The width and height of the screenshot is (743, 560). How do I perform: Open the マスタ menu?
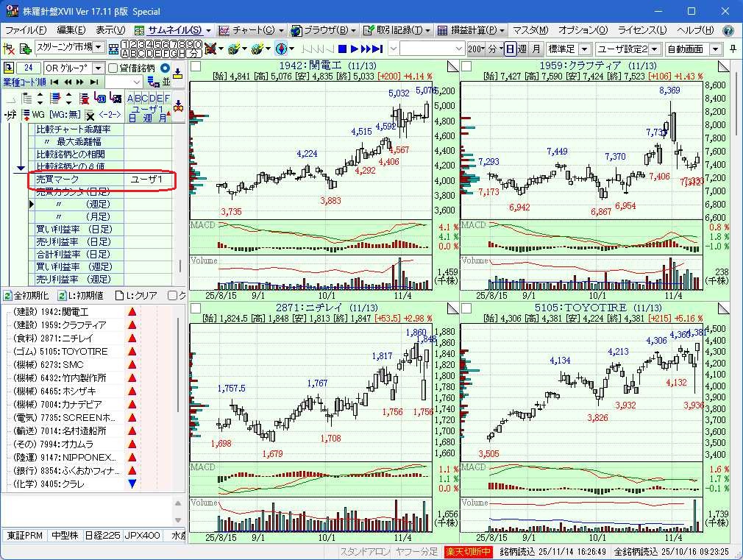[530, 30]
